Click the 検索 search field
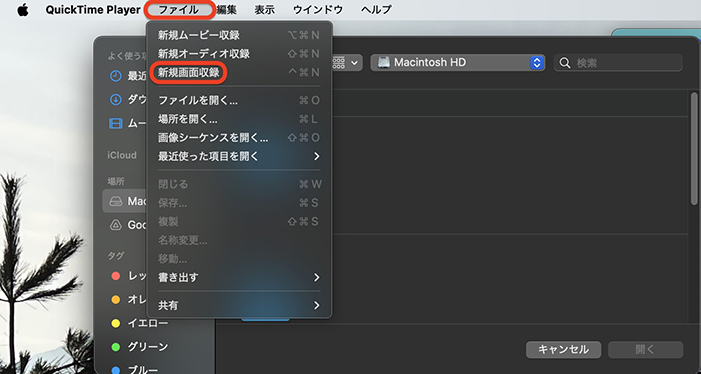701x374 pixels. click(618, 63)
